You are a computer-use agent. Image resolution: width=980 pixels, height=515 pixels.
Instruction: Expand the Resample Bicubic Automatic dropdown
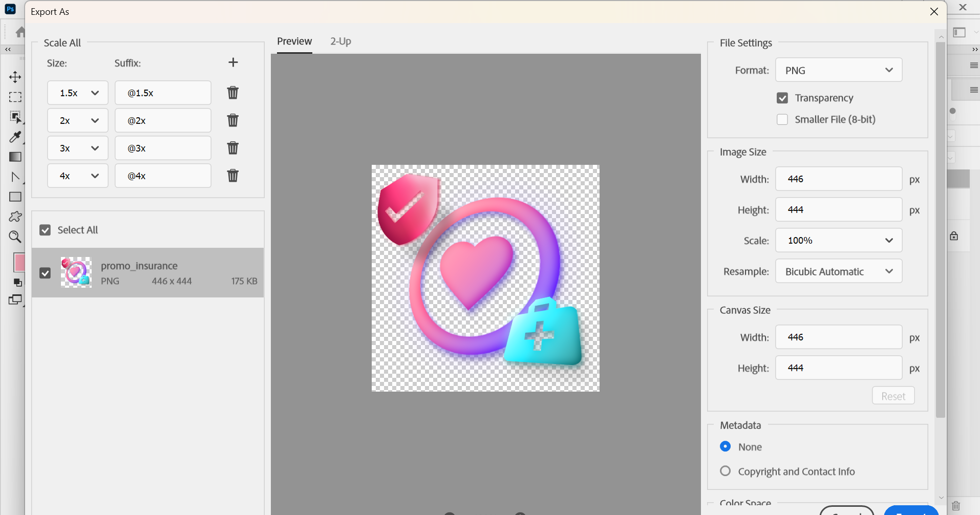[838, 271]
